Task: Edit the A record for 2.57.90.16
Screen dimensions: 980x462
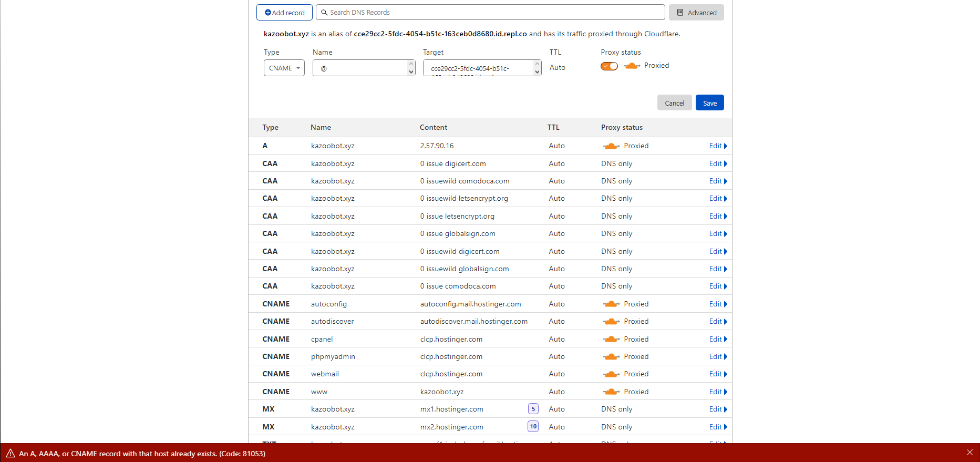Action: point(718,146)
